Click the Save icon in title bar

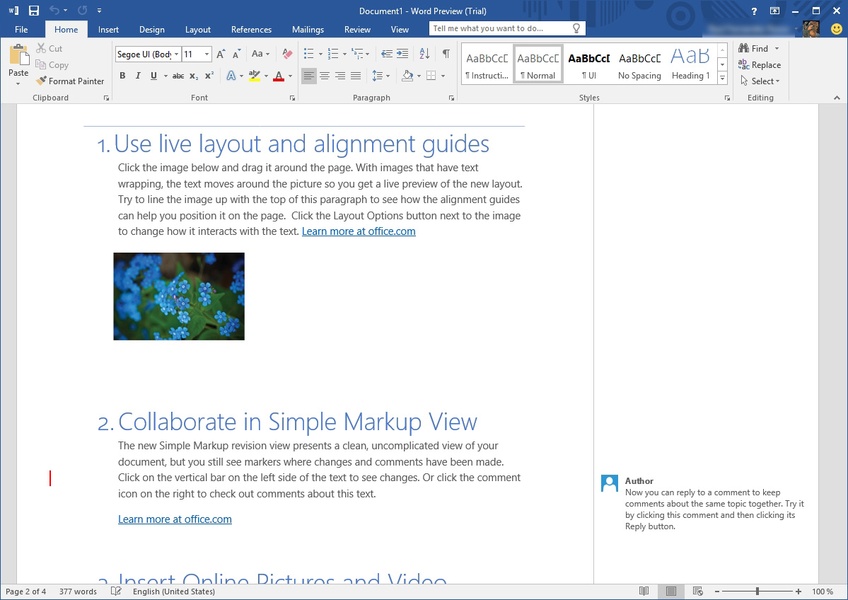click(34, 10)
